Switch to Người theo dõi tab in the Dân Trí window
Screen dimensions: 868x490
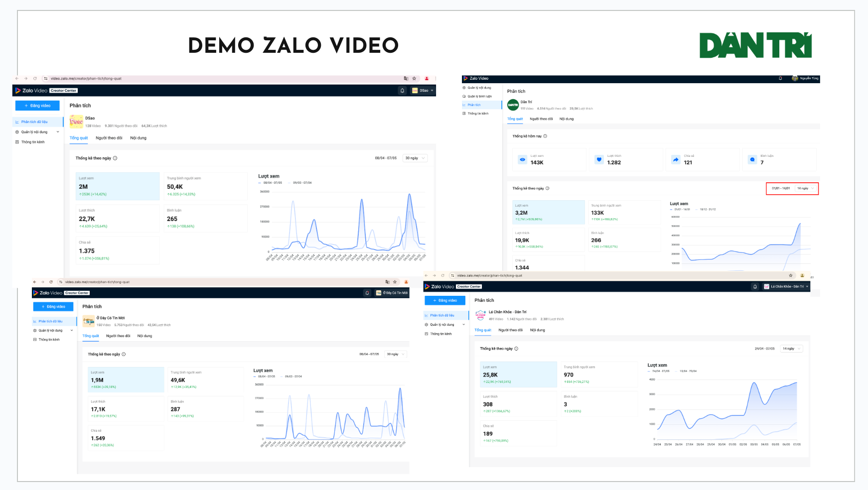pyautogui.click(x=541, y=119)
